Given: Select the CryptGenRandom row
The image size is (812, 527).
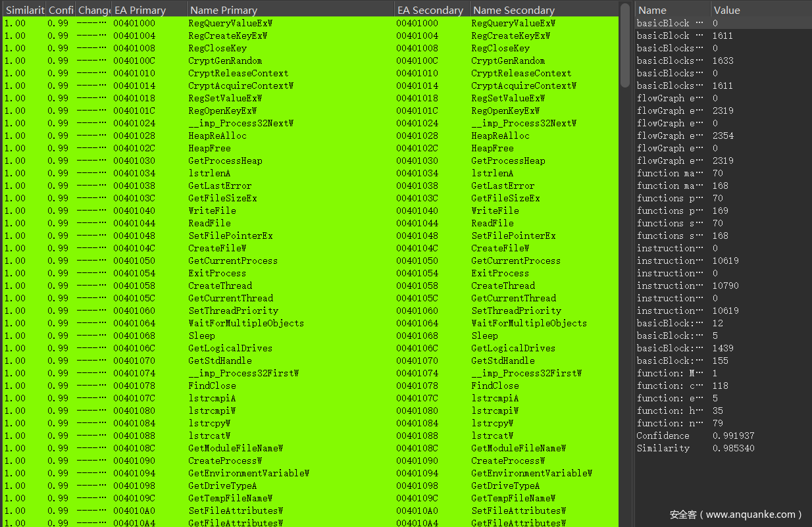Looking at the screenshot, I should pyautogui.click(x=310, y=61).
